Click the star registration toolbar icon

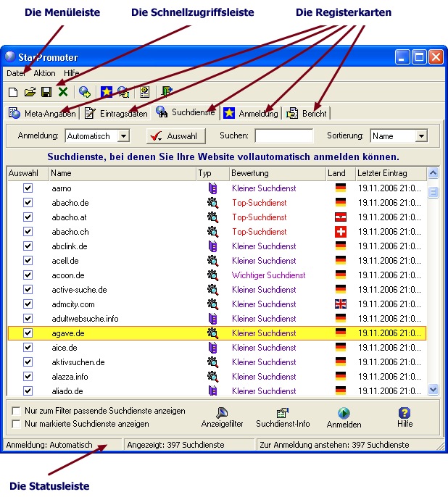[x=107, y=92]
